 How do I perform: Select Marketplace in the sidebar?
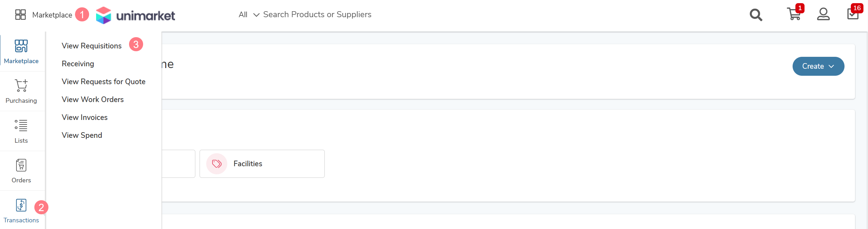click(x=21, y=52)
